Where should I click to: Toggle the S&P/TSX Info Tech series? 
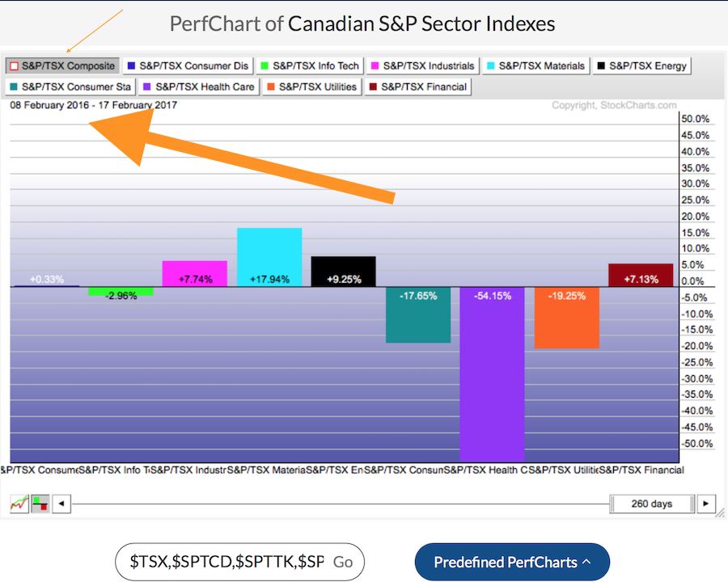coord(309,65)
